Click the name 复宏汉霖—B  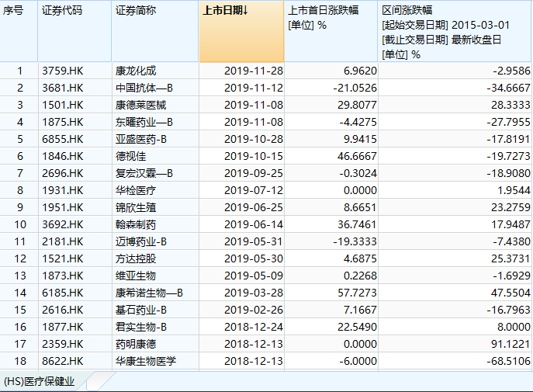(x=144, y=173)
